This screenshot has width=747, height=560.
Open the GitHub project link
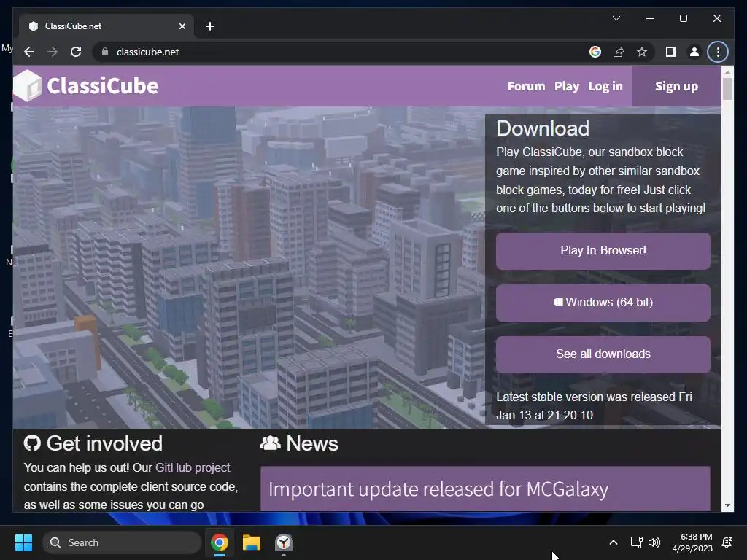point(193,467)
